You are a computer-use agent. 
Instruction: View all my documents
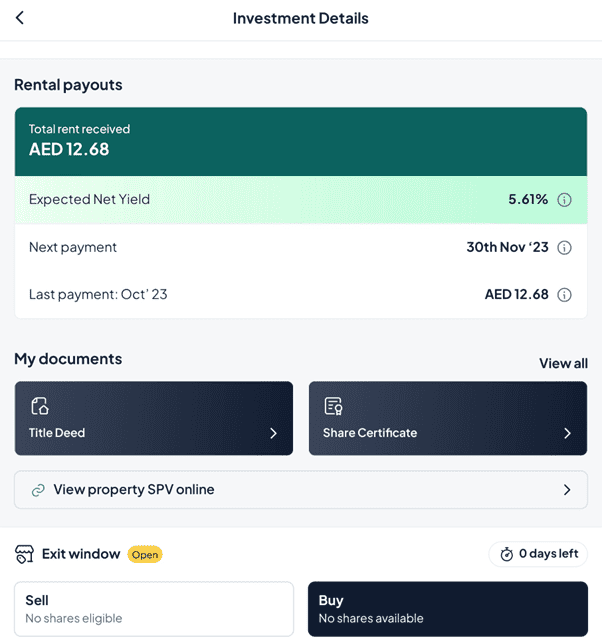(563, 363)
